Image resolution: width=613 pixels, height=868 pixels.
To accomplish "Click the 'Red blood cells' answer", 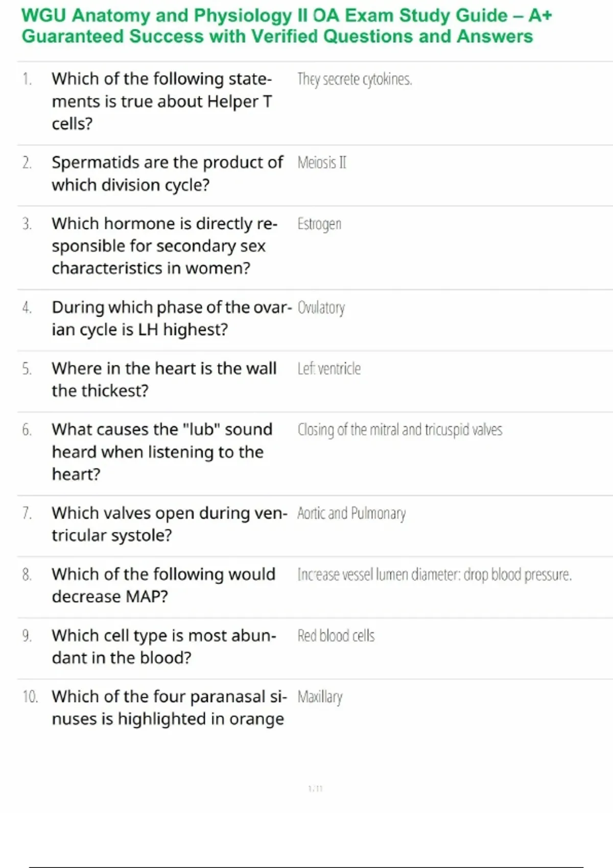I will [x=336, y=636].
